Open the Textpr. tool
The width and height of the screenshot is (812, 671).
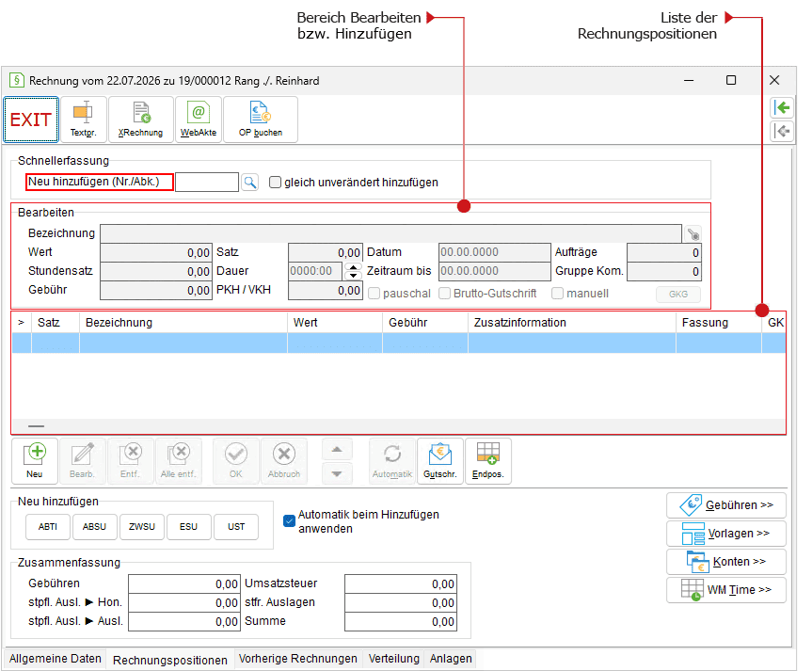(x=84, y=120)
